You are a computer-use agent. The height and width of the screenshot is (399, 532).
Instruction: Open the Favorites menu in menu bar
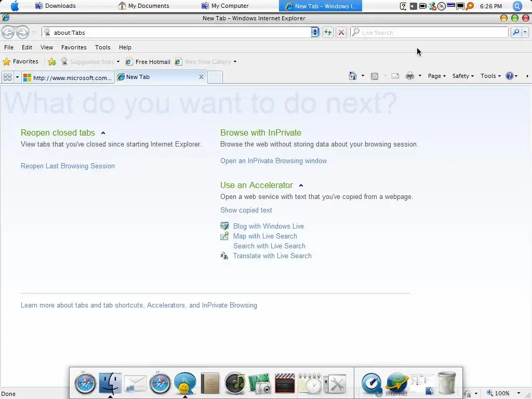pyautogui.click(x=74, y=47)
